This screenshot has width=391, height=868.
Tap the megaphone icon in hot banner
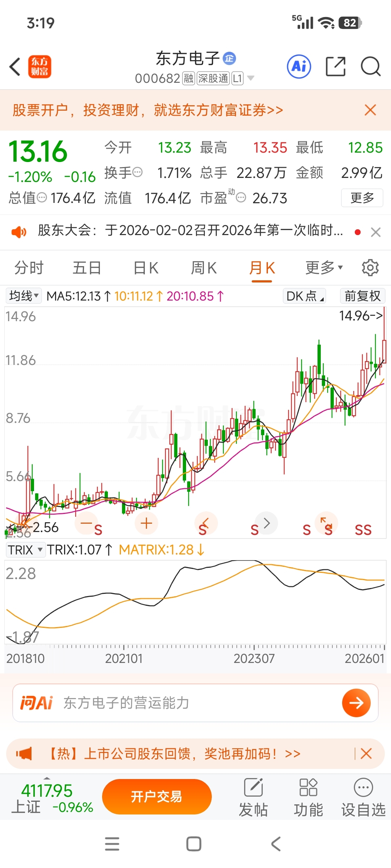point(24,754)
